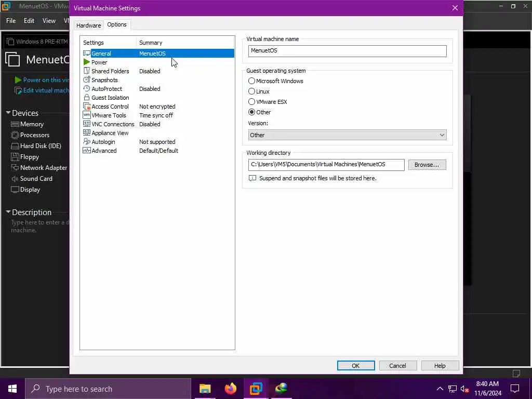Click the taskbar search box
This screenshot has height=399, width=532.
[x=108, y=389]
